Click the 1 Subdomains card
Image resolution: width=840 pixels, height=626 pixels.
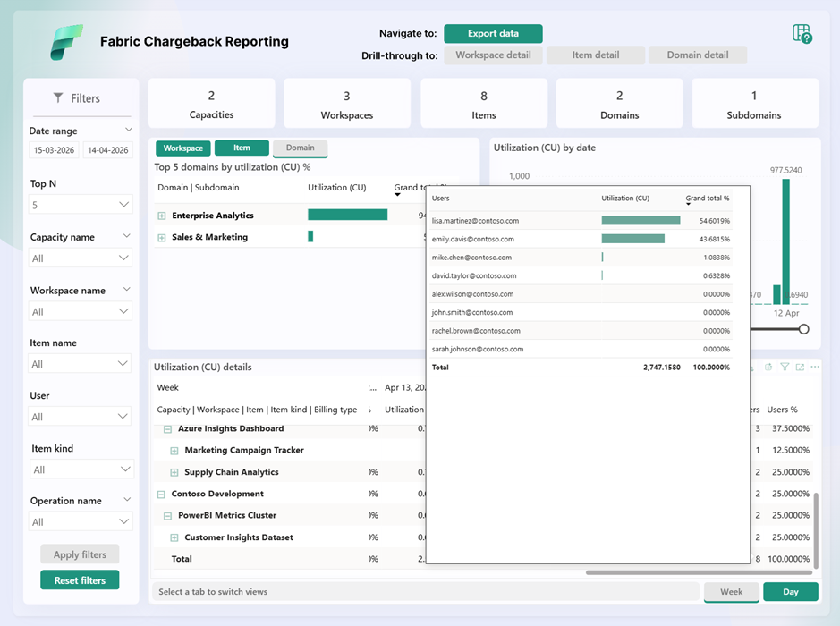pos(754,104)
